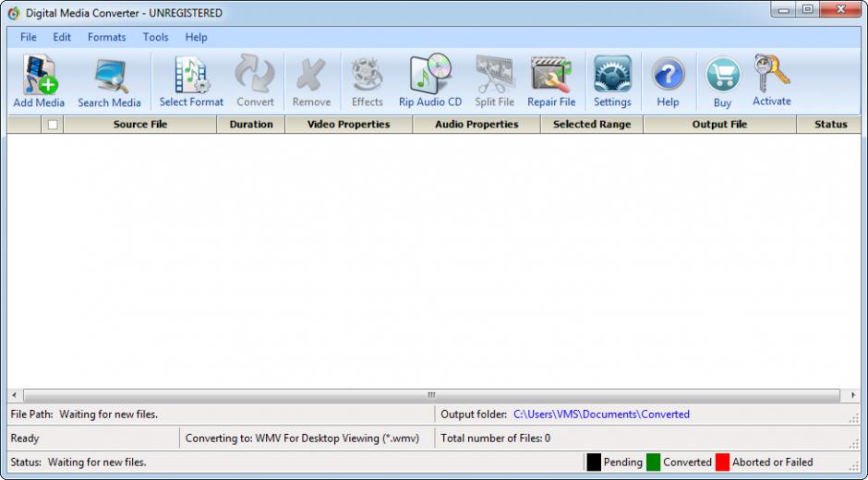868x480 pixels.
Task: Click the horizontal scrollbar thumb
Action: (x=432, y=395)
